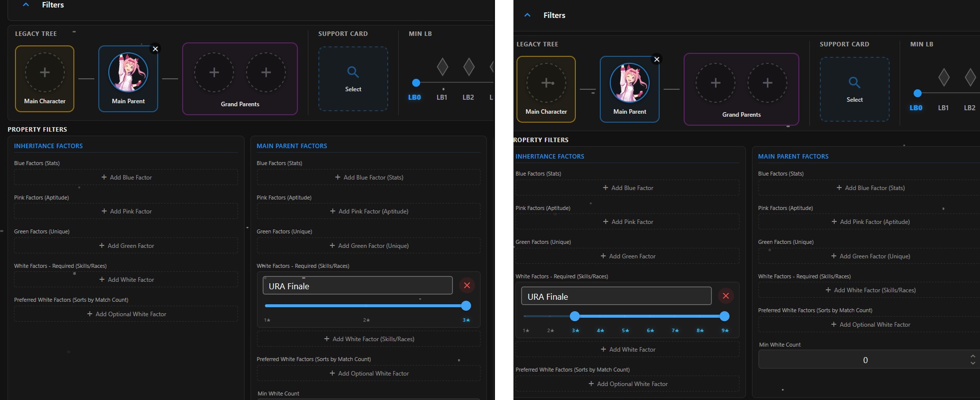Click Add Pink Factor (Aptitude) in the left screenshot
The height and width of the screenshot is (400, 980).
pos(369,211)
